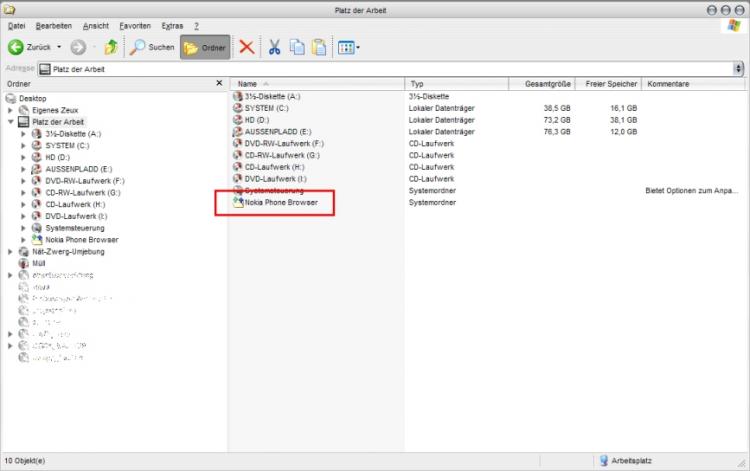This screenshot has width=750, height=471.
Task: Select Nokia Phone Browser in file list
Action: pyautogui.click(x=281, y=202)
